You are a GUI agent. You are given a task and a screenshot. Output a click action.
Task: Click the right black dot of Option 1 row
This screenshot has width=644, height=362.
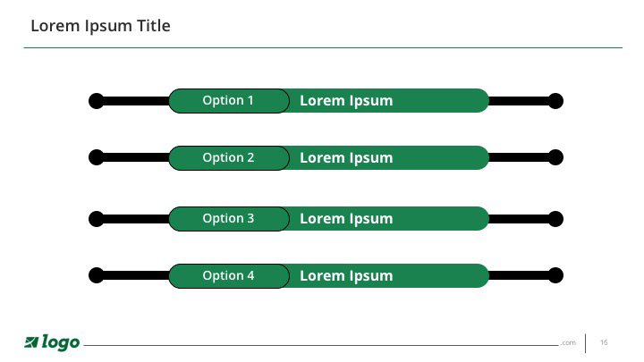coord(555,101)
